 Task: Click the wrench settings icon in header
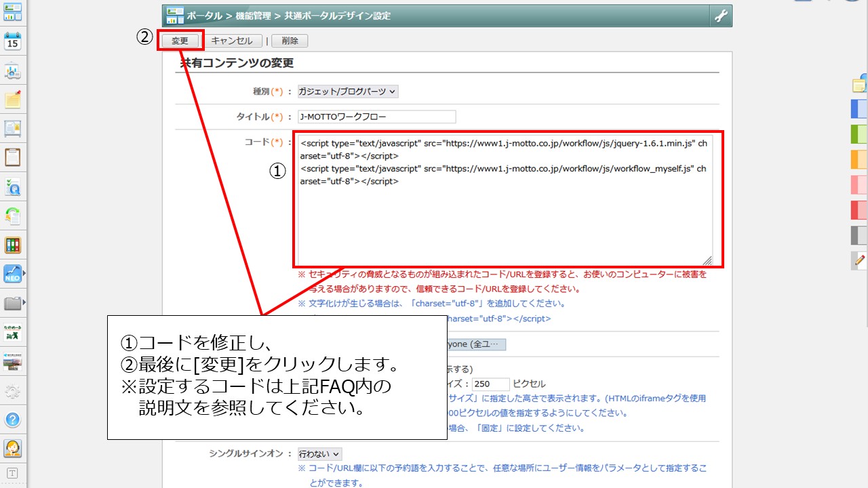click(x=720, y=16)
